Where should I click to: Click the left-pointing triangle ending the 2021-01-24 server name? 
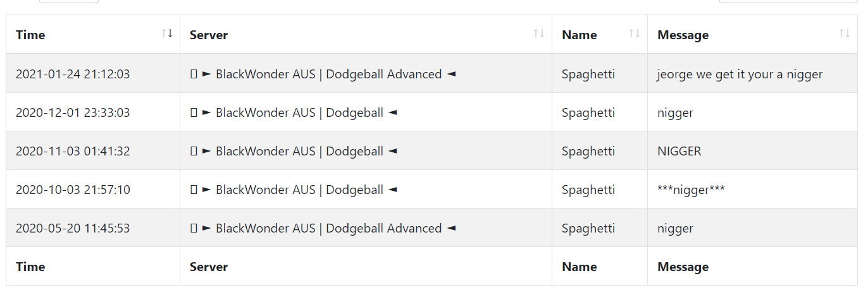tap(451, 74)
